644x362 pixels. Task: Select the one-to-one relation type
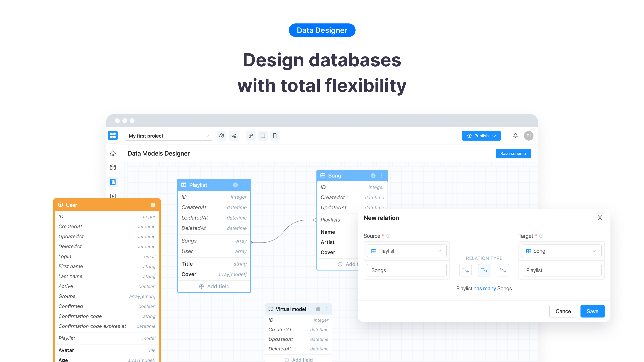tap(465, 270)
